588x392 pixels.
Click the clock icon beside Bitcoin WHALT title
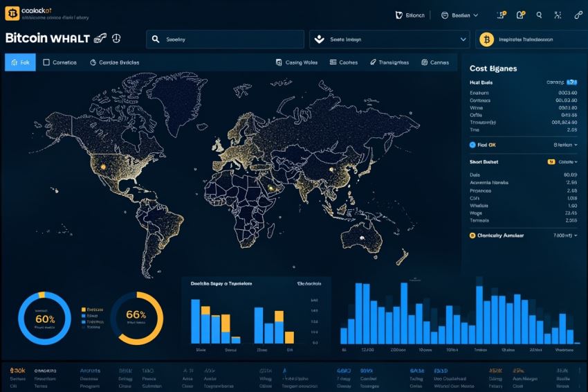click(x=116, y=38)
